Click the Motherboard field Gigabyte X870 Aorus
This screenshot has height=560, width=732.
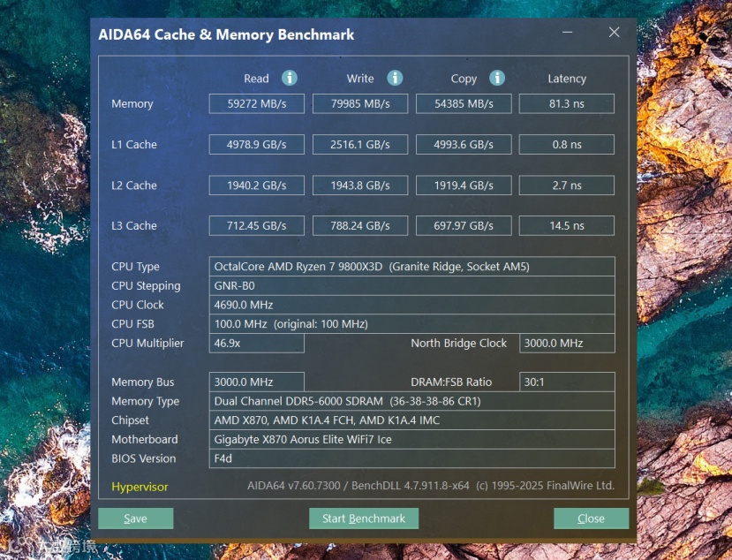411,439
